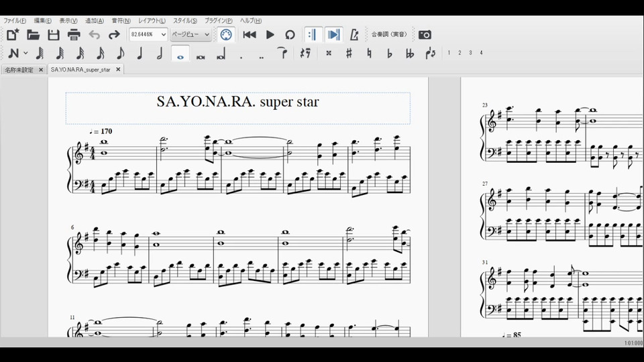This screenshot has height=362, width=644.
Task: Select the half note duration
Action: click(160, 53)
